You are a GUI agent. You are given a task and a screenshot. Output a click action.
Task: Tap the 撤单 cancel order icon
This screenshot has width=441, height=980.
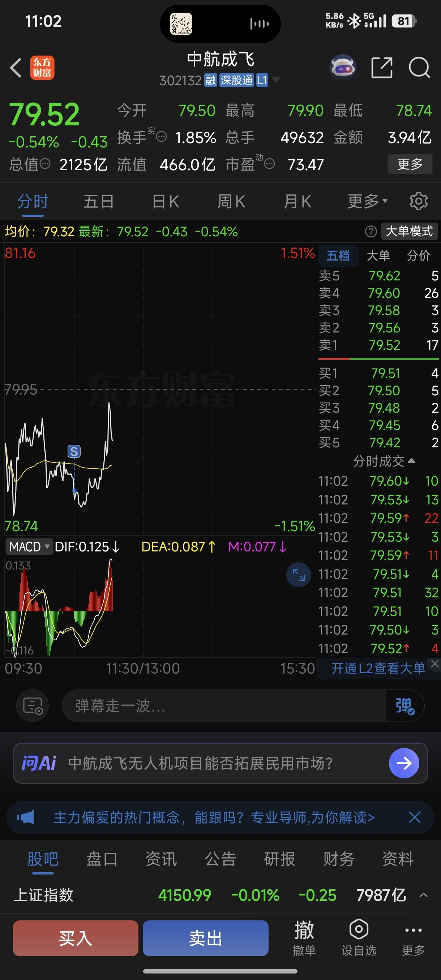(x=304, y=938)
